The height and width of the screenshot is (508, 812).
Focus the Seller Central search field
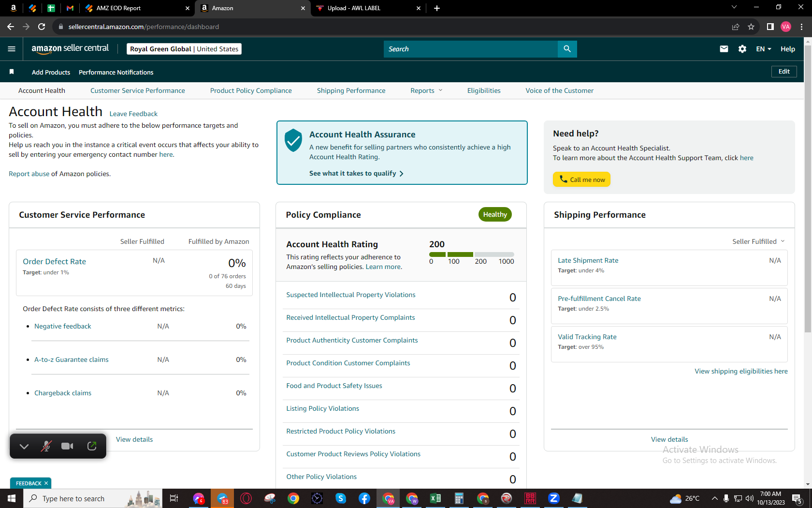471,49
